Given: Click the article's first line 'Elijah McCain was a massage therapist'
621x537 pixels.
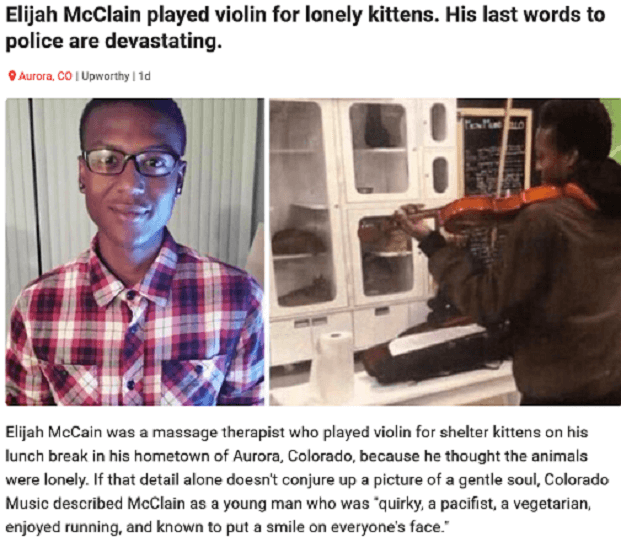Looking at the screenshot, I should point(145,432).
